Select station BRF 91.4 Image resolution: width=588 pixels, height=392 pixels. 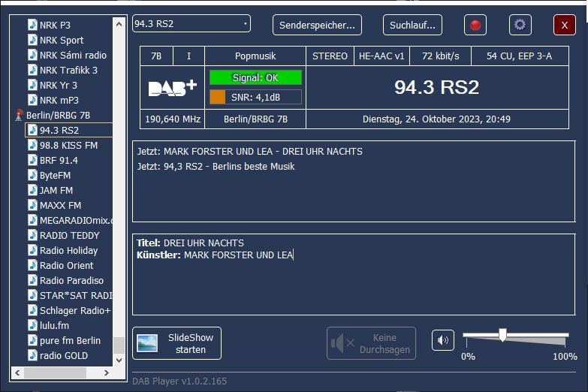pyautogui.click(x=59, y=160)
